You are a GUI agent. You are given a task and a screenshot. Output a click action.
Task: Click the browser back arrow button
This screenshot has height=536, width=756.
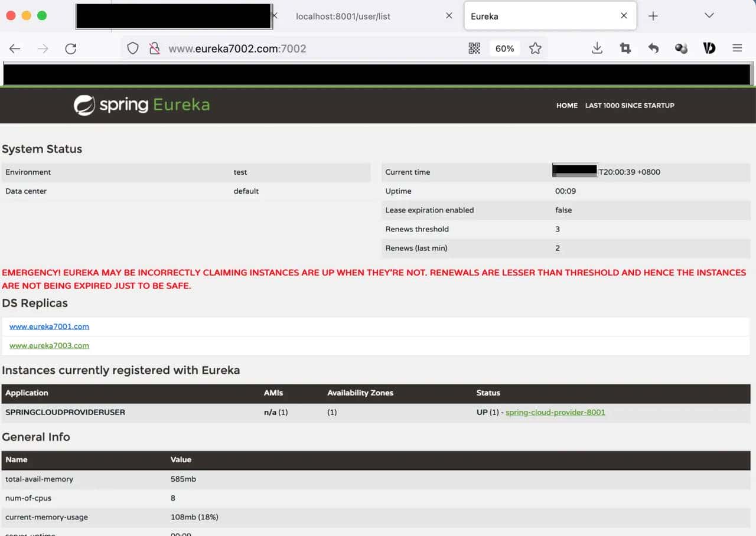click(15, 49)
